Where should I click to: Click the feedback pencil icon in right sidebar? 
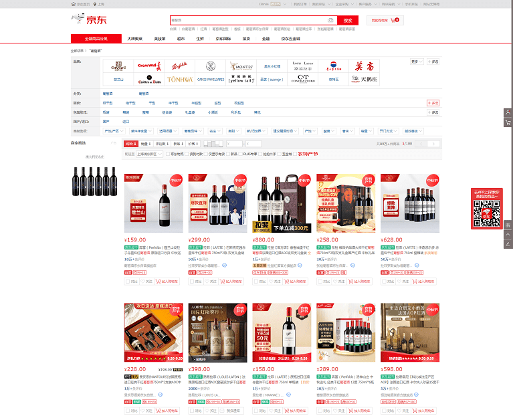pyautogui.click(x=508, y=244)
